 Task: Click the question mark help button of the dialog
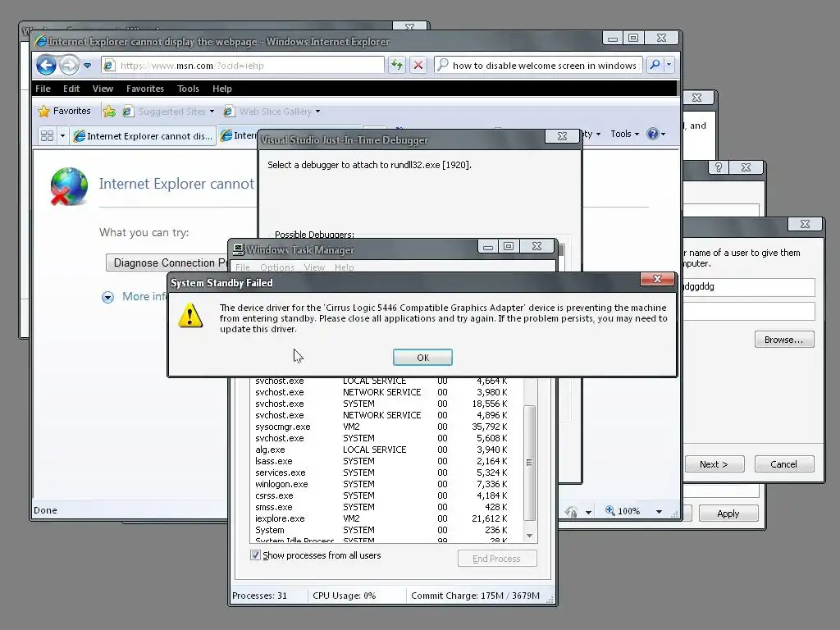719,167
